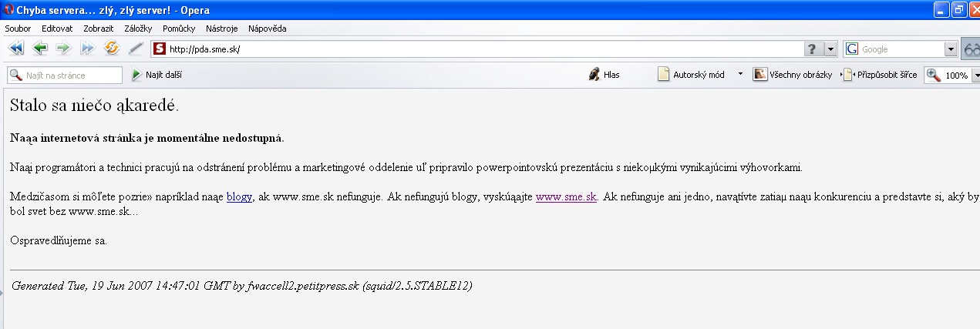
Task: Click the Najít na stránce search field
Action: tap(65, 75)
